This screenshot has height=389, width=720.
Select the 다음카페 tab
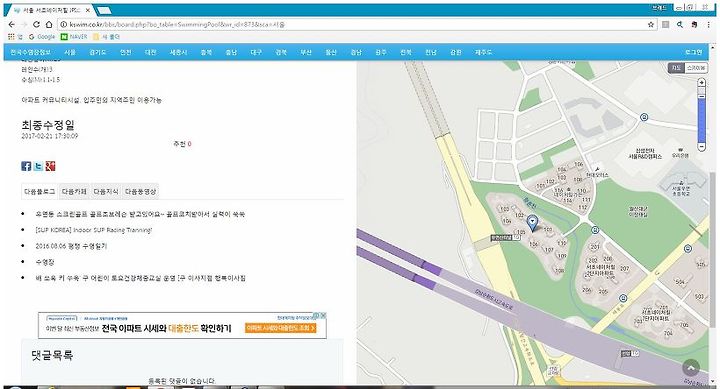[74, 192]
